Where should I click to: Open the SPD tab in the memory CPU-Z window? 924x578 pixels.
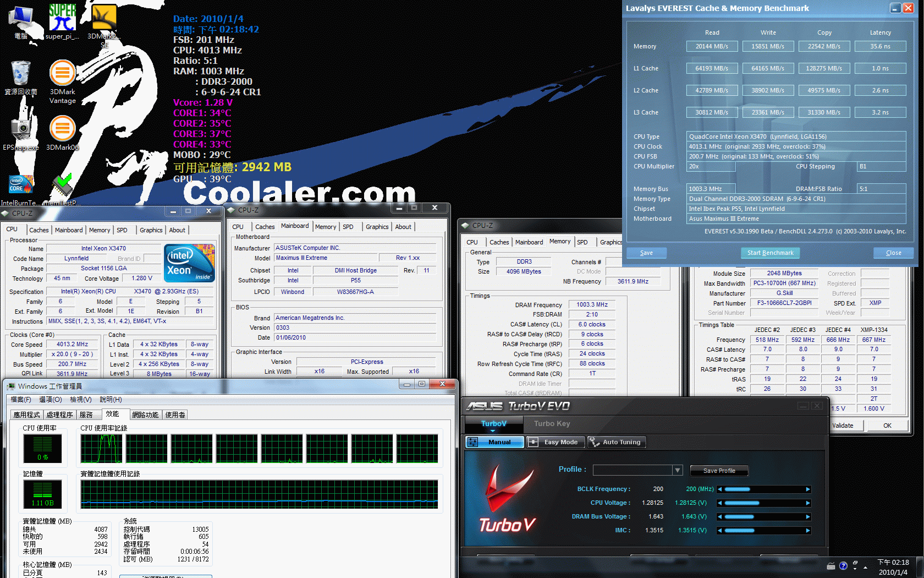(582, 242)
